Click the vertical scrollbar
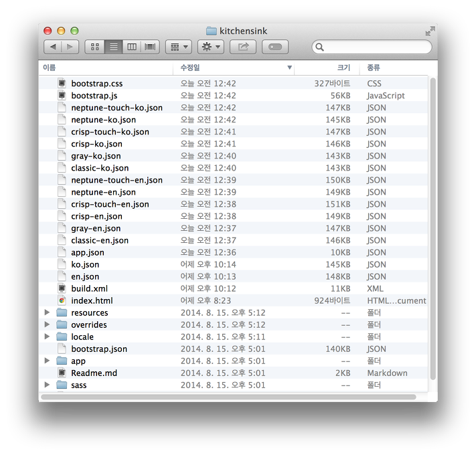The image size is (476, 455). tap(433, 229)
